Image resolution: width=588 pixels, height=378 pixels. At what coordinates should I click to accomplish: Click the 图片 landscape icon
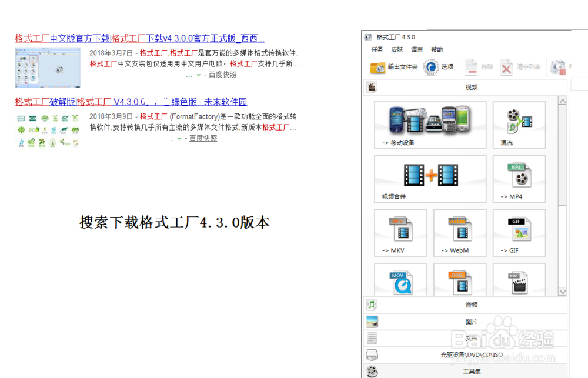click(x=372, y=322)
